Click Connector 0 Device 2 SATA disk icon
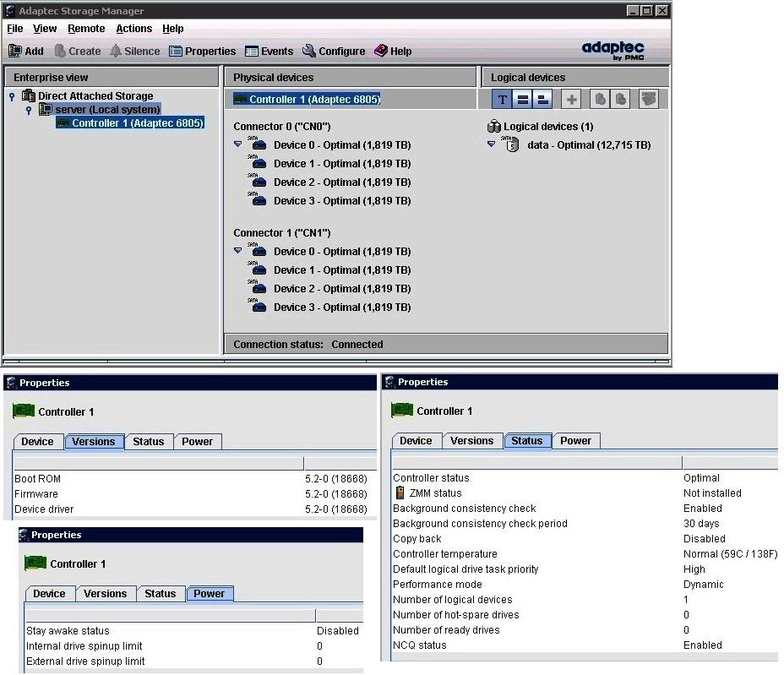The image size is (784, 675). tap(258, 181)
